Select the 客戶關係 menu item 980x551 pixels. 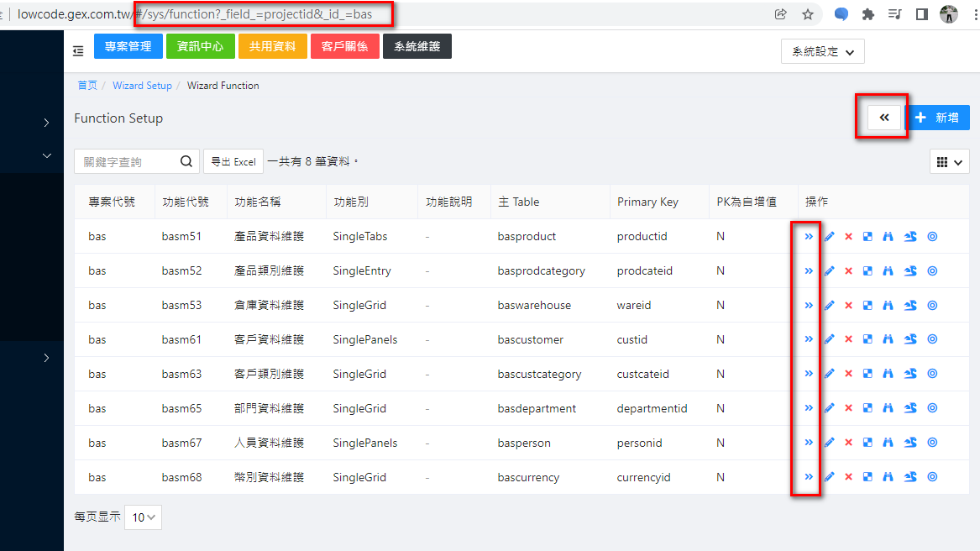(x=344, y=46)
